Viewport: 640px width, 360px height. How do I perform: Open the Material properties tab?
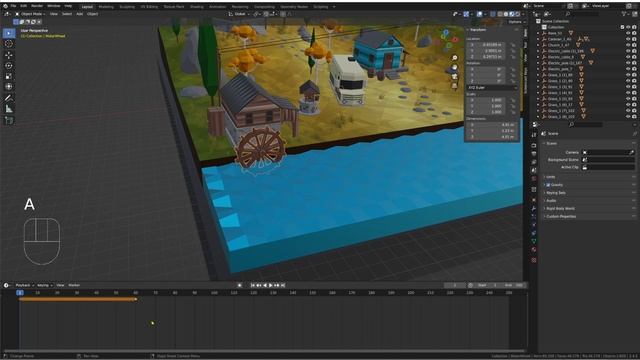tap(534, 249)
